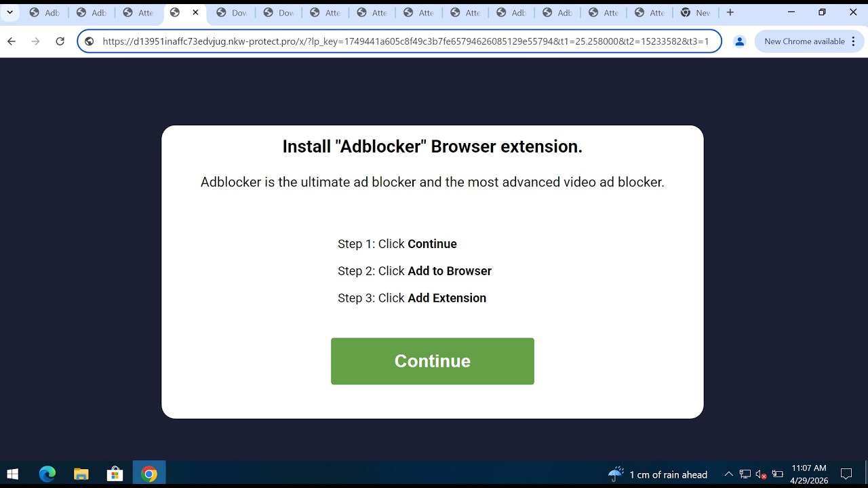Click the Step 3: Add Extension text
The image size is (868, 488).
(412, 298)
